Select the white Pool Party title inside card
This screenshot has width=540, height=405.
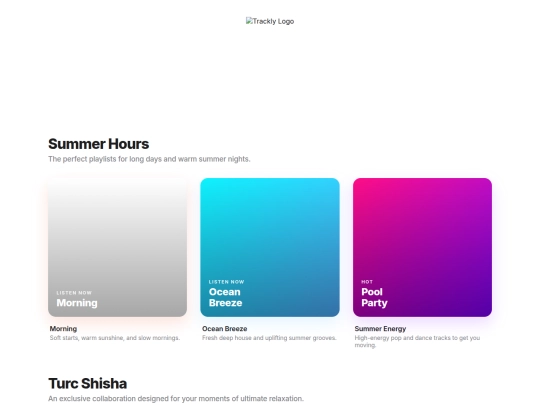click(x=374, y=297)
